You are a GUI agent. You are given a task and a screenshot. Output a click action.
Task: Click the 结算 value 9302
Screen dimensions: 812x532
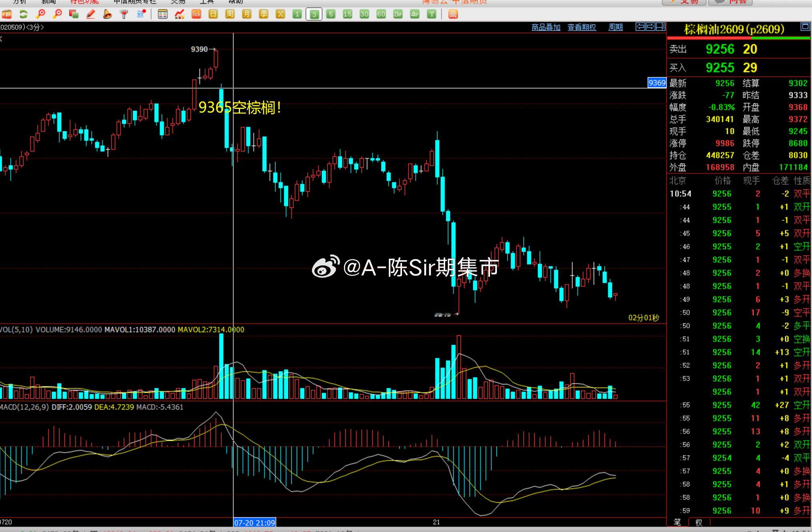coord(798,83)
